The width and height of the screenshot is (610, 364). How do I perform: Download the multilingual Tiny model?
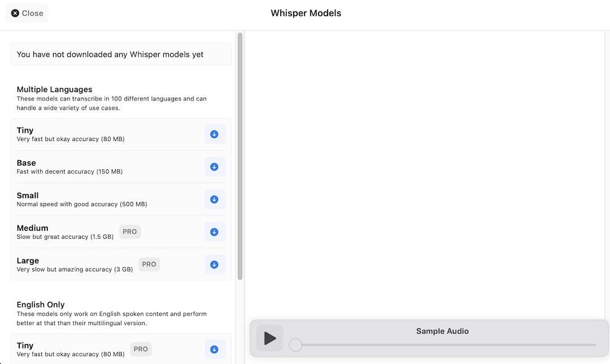click(x=215, y=134)
